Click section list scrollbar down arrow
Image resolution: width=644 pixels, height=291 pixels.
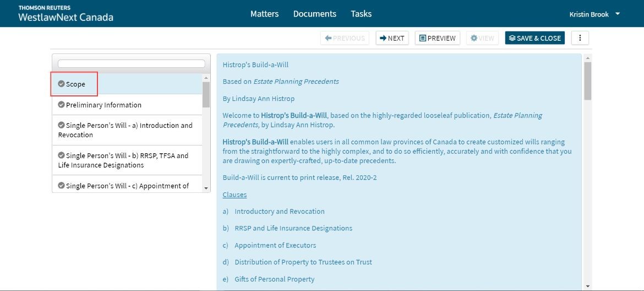[x=206, y=188]
